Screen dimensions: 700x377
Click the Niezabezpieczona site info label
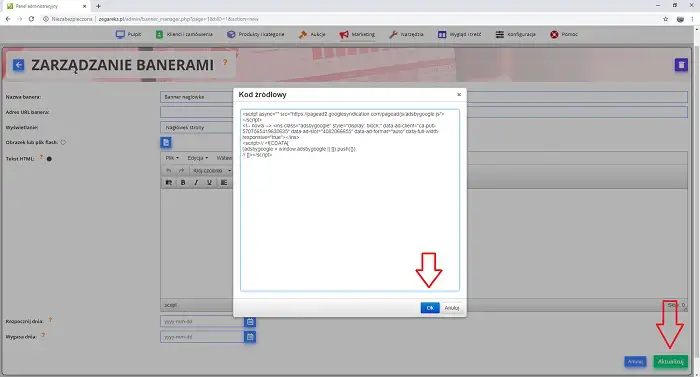click(x=68, y=19)
